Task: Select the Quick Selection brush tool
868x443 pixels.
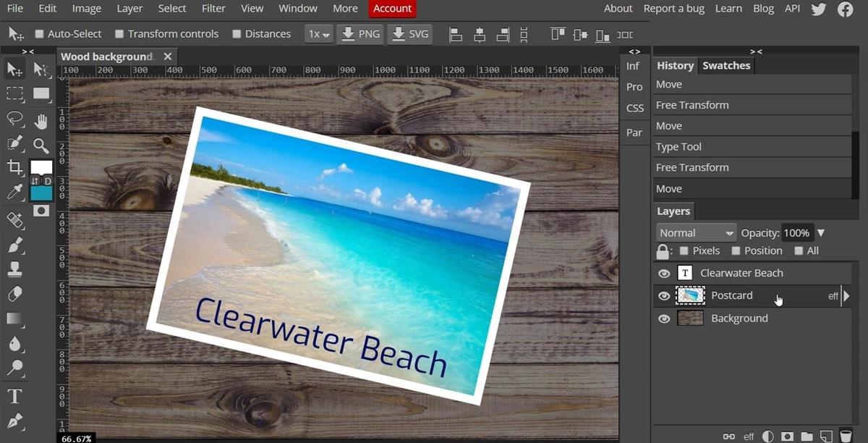Action: point(14,143)
